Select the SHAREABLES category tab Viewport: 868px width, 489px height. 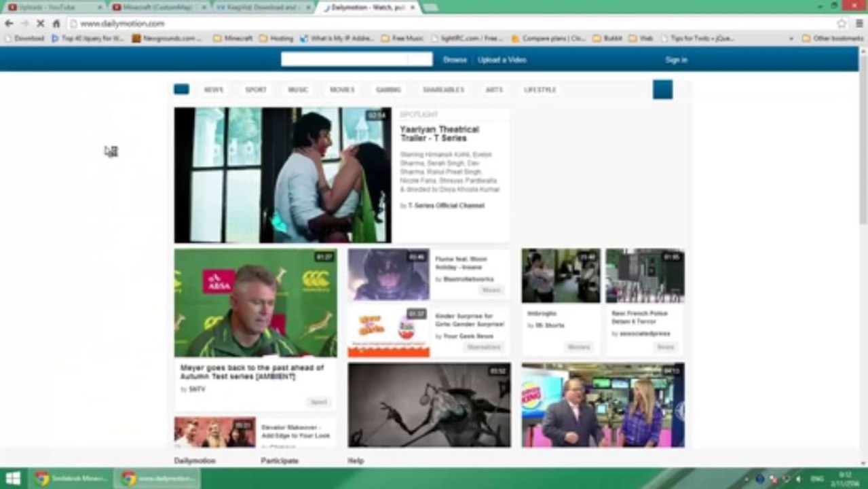tap(443, 90)
